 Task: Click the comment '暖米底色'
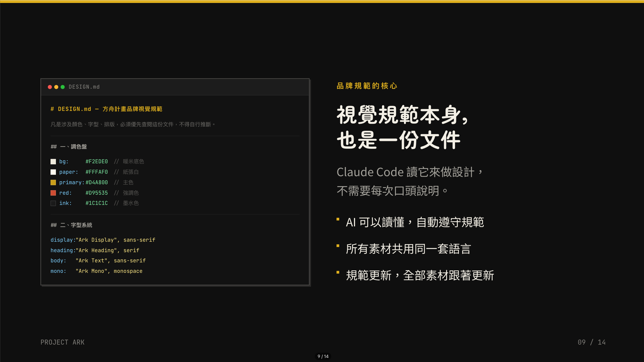(134, 161)
